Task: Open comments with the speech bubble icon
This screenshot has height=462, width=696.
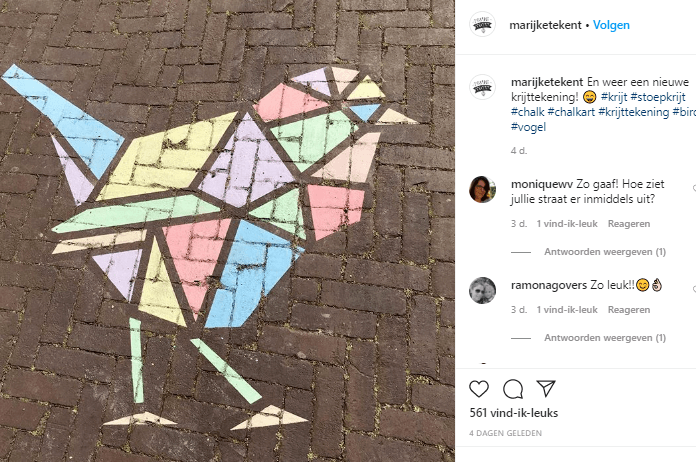Action: click(513, 389)
